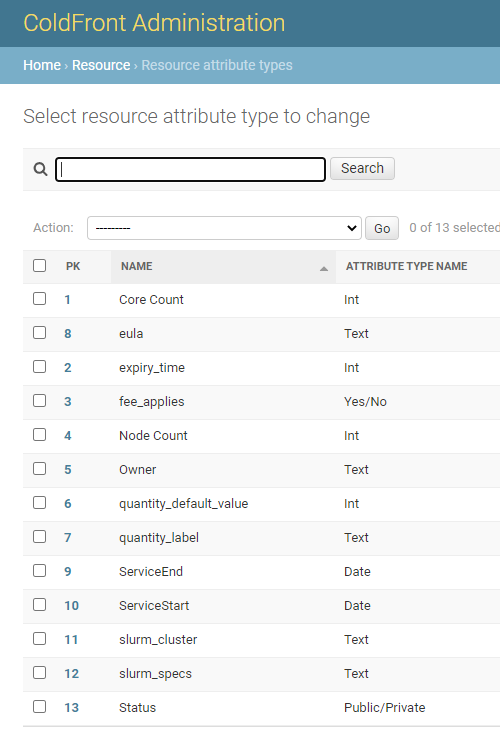Viewport: 500px width, 742px height.
Task: Sort by PK column header
Action: [x=73, y=266]
